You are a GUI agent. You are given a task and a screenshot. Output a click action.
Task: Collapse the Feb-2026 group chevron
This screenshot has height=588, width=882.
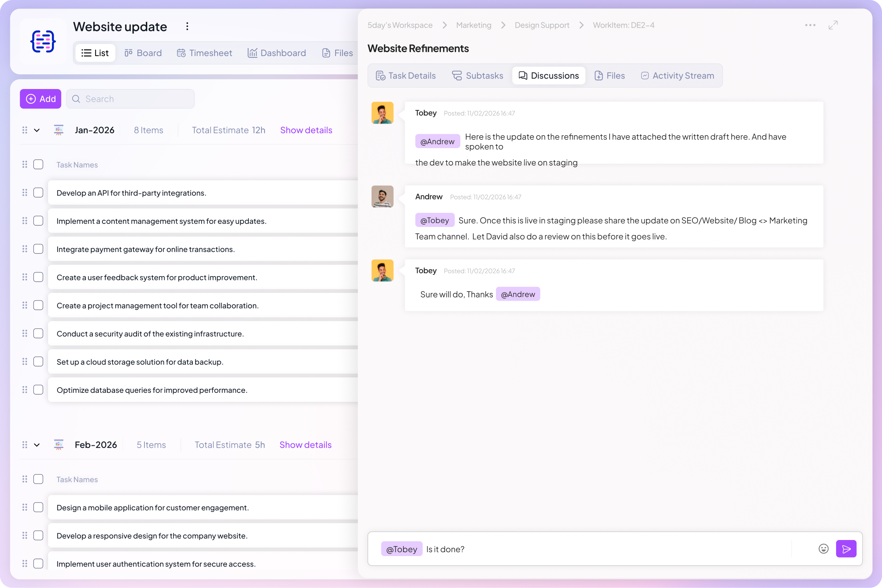coord(36,445)
